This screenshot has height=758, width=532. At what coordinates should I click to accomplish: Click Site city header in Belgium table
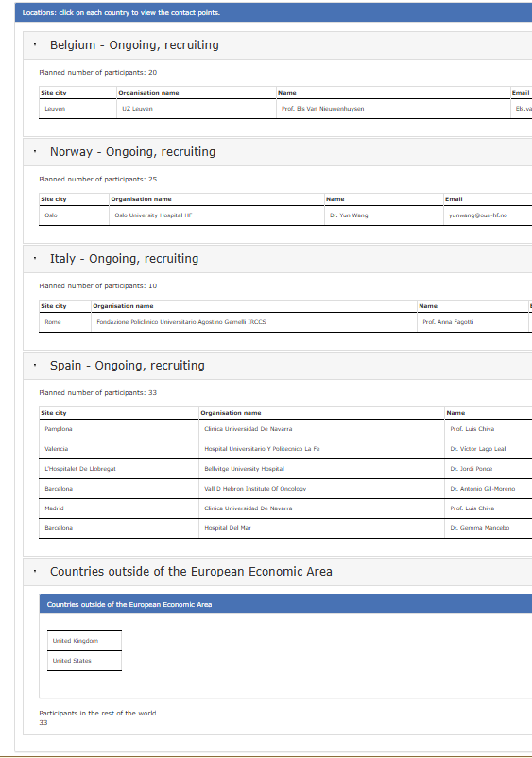(54, 93)
